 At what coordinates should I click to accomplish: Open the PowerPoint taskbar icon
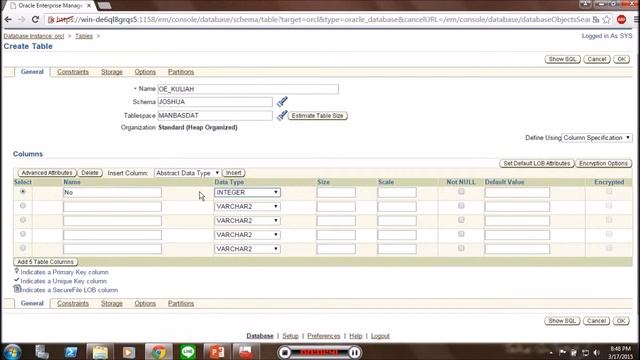217,352
